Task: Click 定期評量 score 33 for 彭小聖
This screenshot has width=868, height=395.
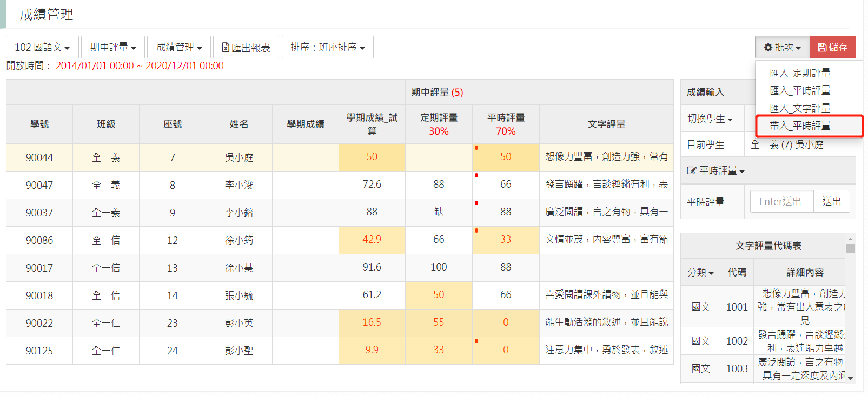Action: [439, 350]
